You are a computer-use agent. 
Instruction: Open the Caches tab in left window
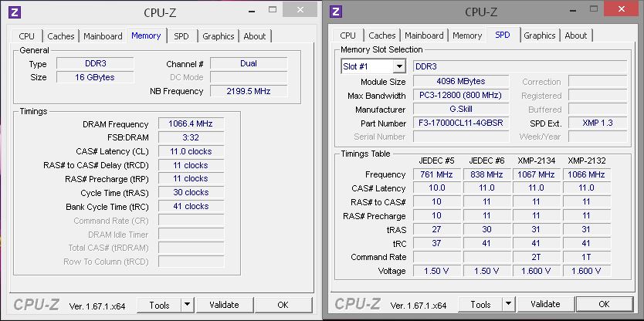61,36
